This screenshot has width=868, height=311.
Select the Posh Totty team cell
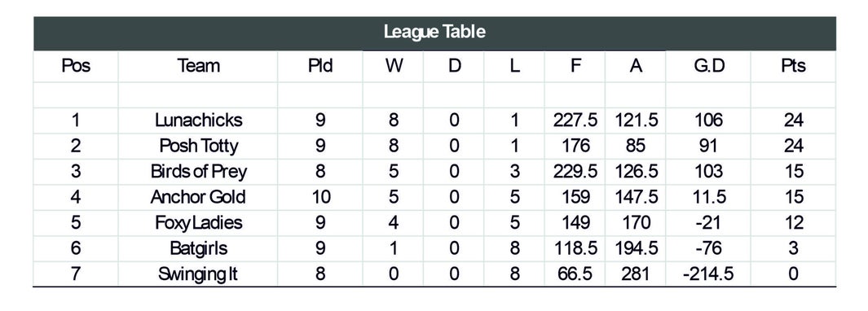(x=198, y=146)
